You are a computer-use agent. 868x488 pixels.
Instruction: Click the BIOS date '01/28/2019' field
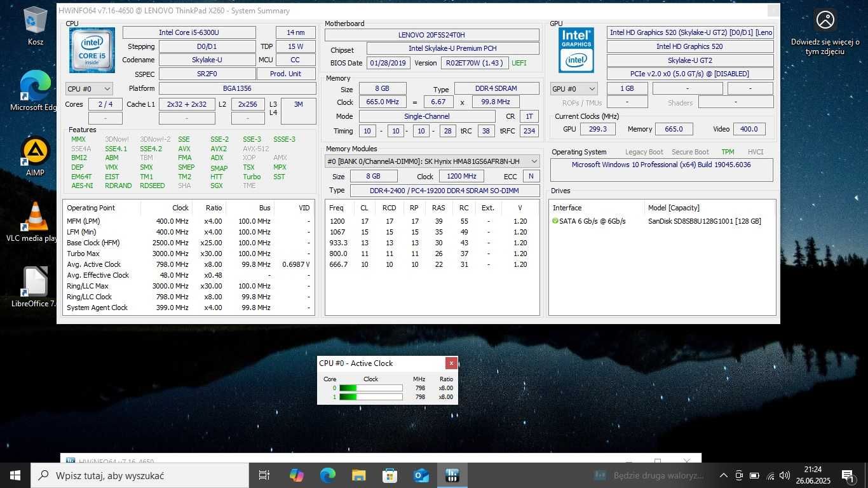point(388,63)
